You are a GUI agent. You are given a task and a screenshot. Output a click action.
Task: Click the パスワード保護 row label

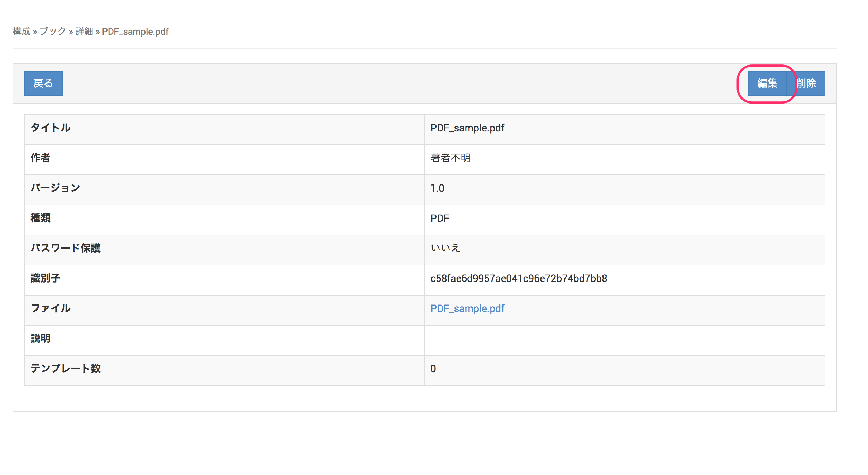click(66, 248)
